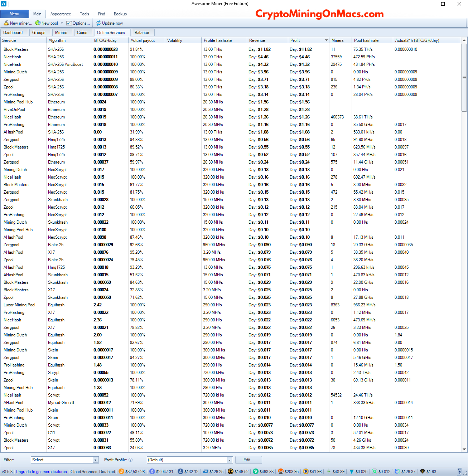Click the Edit... button

point(249,460)
